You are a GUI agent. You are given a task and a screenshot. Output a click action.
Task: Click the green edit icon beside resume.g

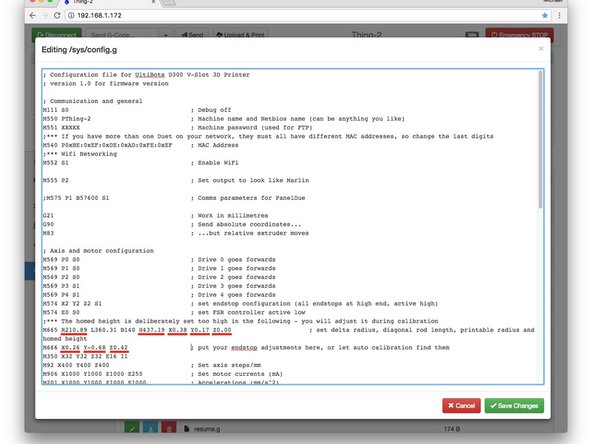132,428
